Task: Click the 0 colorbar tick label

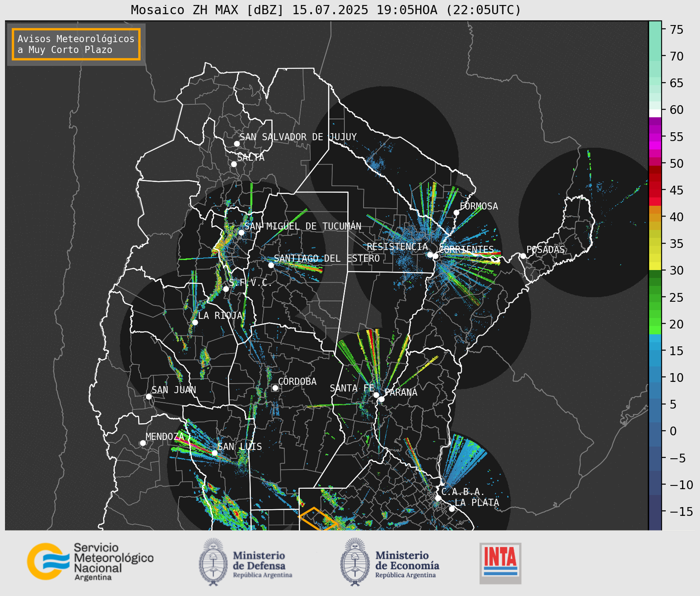Action: [x=673, y=431]
